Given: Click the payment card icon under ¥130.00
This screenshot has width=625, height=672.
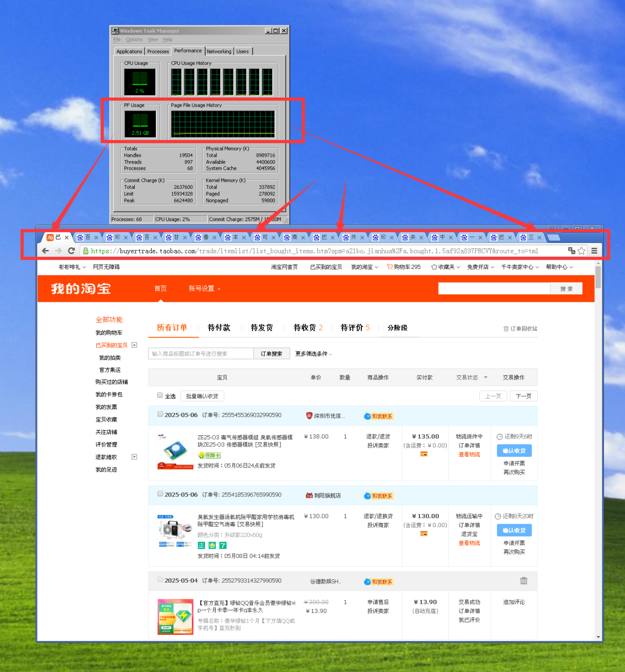Looking at the screenshot, I should coord(424,534).
